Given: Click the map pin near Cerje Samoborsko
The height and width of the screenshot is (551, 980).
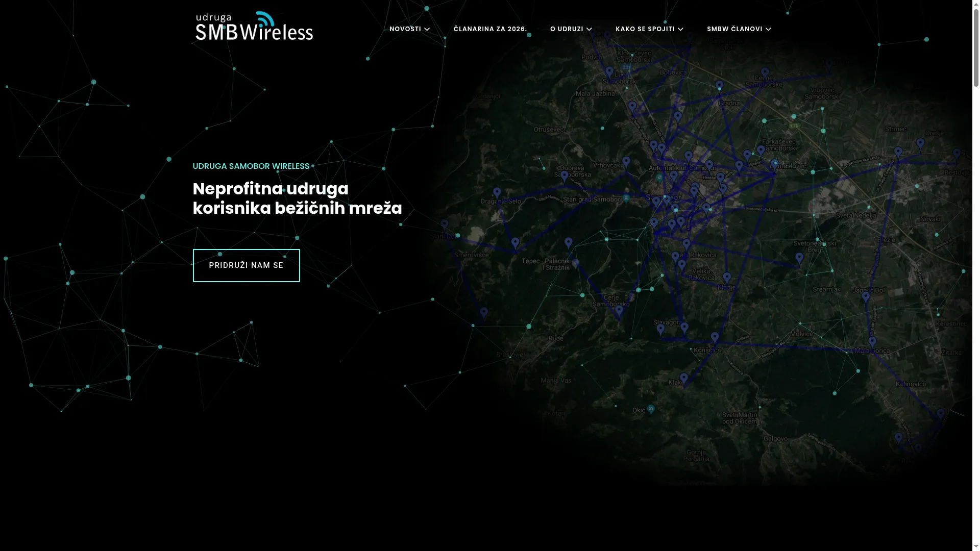Looking at the screenshot, I should click(619, 311).
